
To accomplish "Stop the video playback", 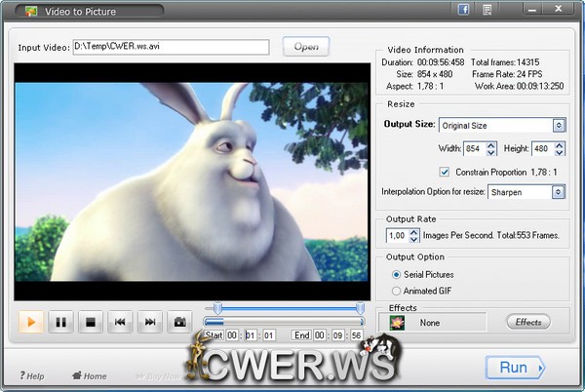I will pos(90,321).
